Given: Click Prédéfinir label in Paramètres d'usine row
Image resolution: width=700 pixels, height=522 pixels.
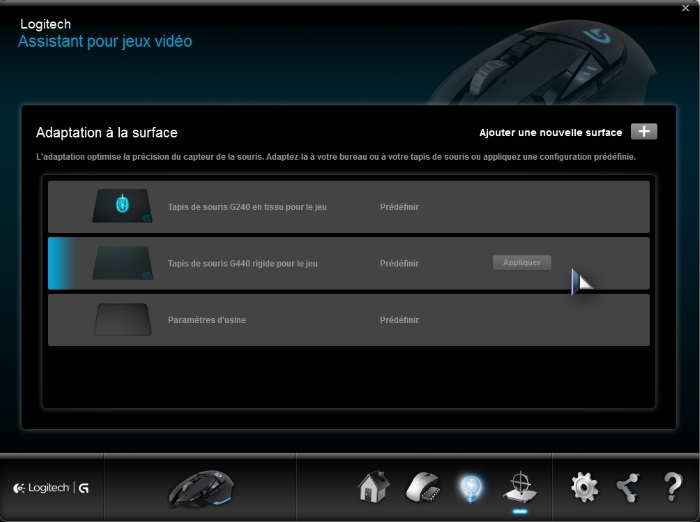Looking at the screenshot, I should click(x=400, y=320).
